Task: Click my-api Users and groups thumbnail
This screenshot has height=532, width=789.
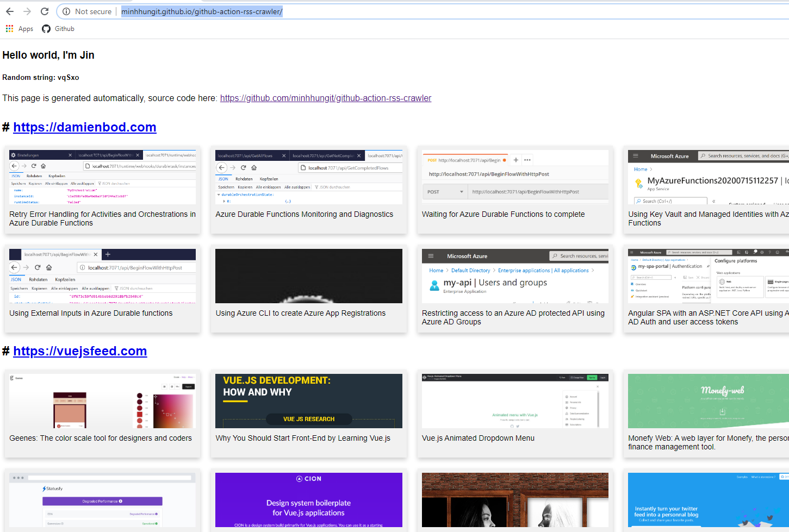Action: tap(515, 276)
